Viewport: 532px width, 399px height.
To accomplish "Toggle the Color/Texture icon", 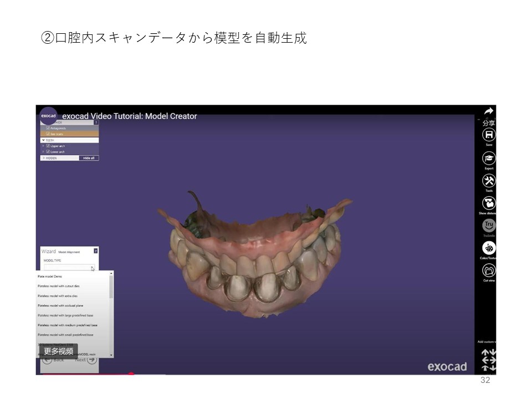I will coord(488,248).
